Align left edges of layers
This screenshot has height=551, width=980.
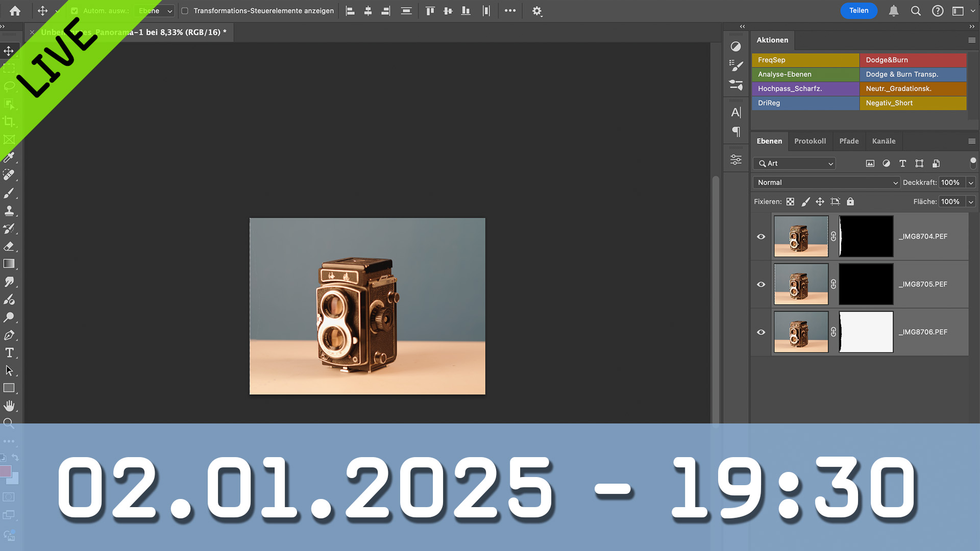tap(350, 11)
